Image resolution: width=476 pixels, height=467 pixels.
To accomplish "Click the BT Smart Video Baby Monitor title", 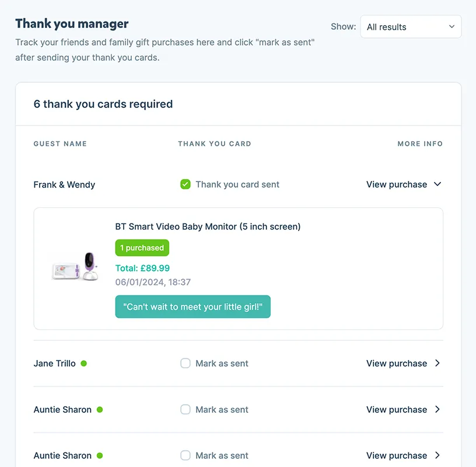I will [x=208, y=226].
